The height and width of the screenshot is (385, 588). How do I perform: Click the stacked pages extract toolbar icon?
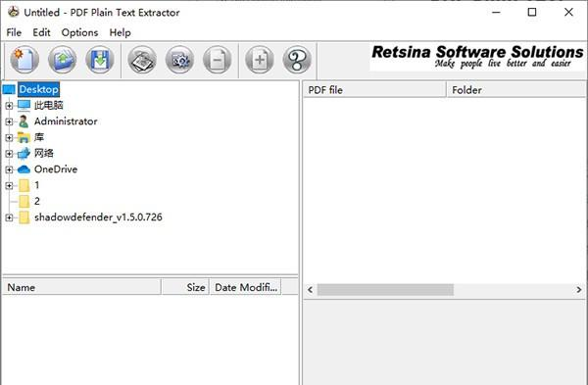coord(142,60)
